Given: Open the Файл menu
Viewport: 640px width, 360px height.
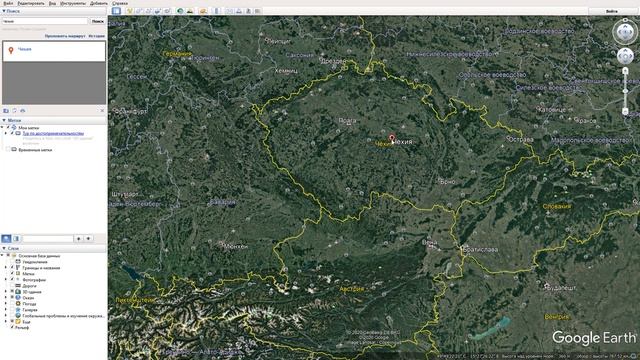Looking at the screenshot, I should tap(8, 3).
